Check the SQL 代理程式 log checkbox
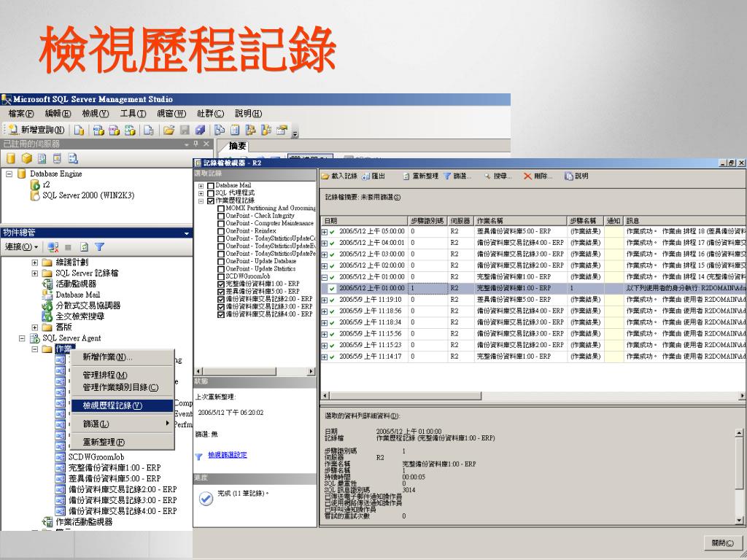 [x=211, y=193]
